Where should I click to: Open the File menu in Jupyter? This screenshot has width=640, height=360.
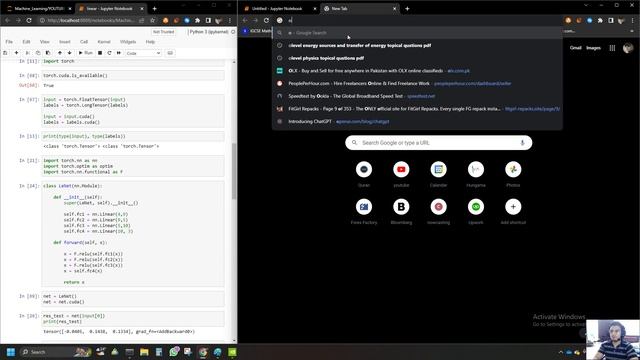[x=9, y=42]
